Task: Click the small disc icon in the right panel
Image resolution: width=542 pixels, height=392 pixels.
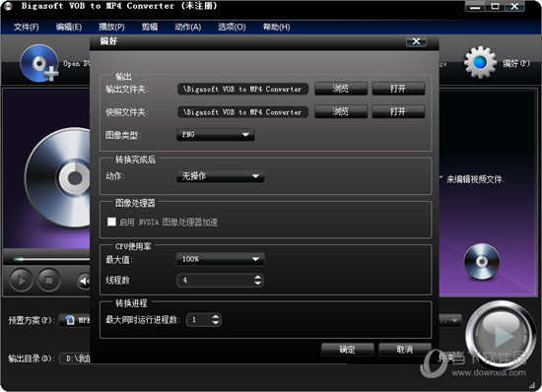Action: 482,261
